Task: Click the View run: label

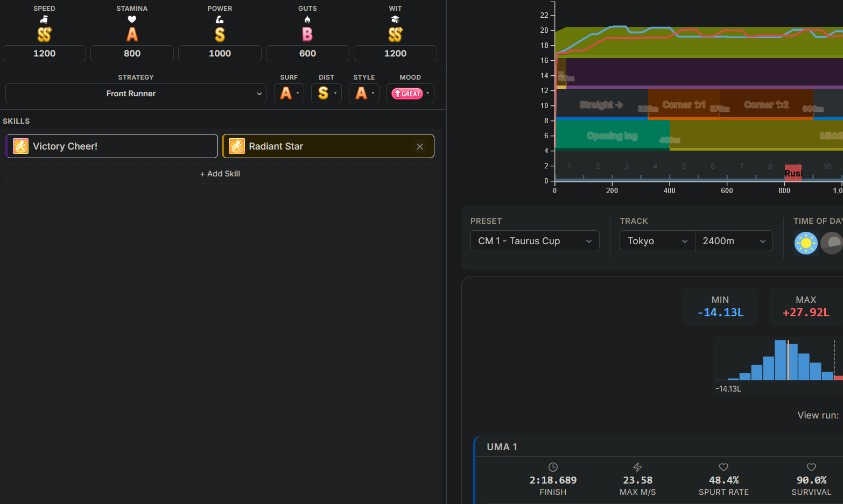Action: click(818, 415)
